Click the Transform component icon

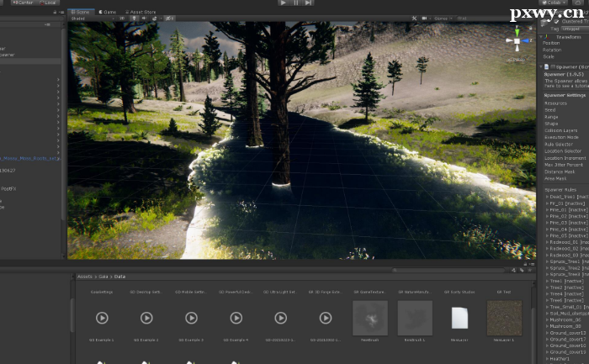(547, 37)
